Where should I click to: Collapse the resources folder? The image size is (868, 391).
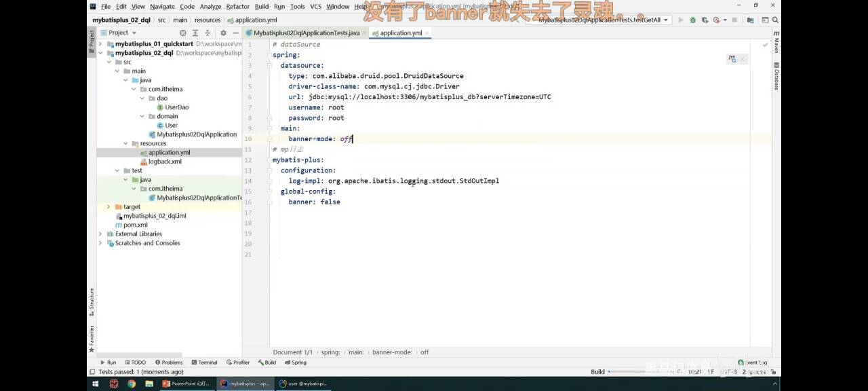tap(125, 143)
